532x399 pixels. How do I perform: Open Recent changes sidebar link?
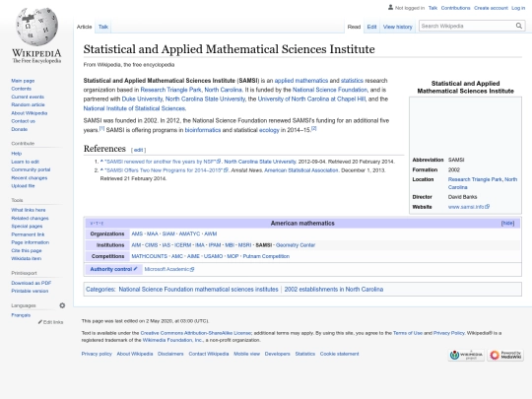tap(30, 177)
